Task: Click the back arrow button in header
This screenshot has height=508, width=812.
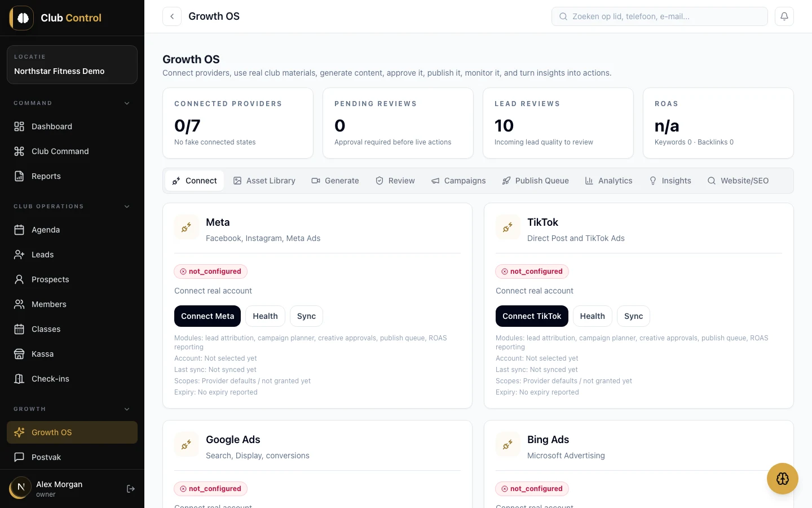Action: [x=172, y=16]
